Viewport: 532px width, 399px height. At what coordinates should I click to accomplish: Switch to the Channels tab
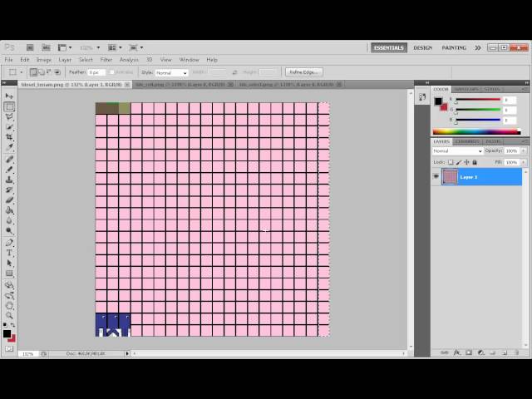click(467, 141)
